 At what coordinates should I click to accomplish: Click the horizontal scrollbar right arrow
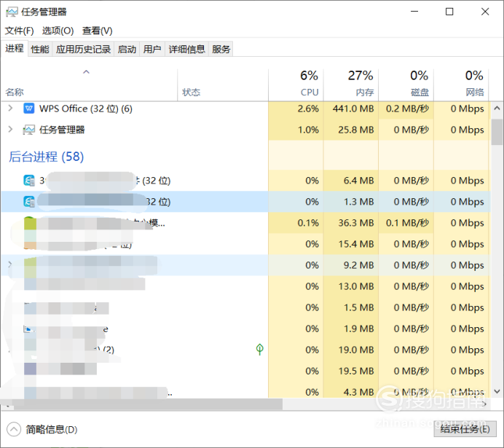tap(485, 404)
